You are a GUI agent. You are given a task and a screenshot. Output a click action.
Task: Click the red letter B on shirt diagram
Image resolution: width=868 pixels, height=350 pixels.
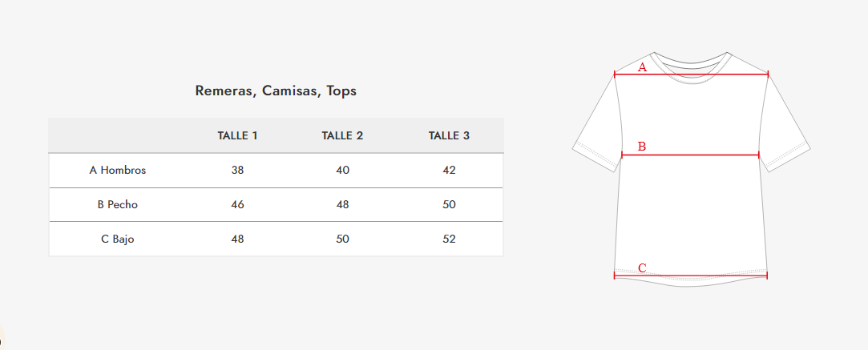click(x=642, y=147)
